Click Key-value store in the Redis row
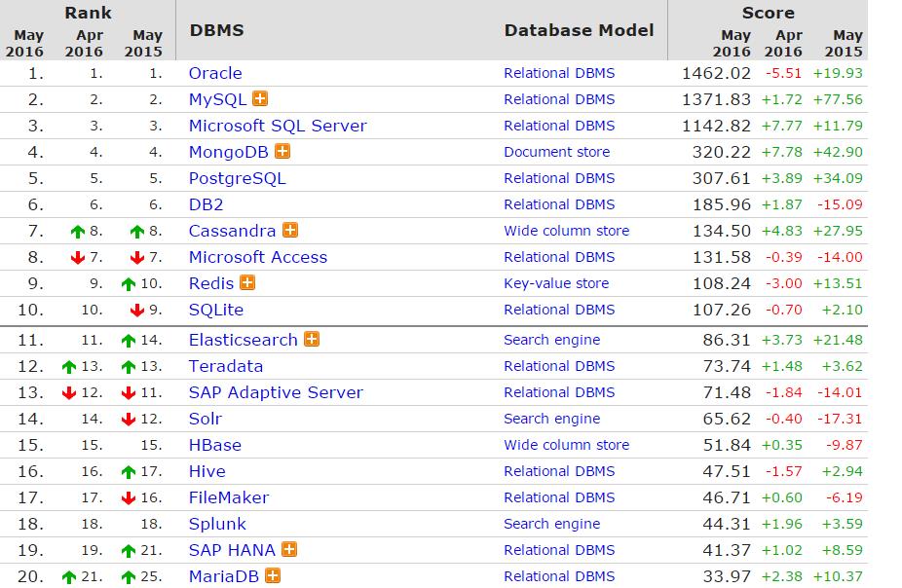The width and height of the screenshot is (902, 588). 556,283
